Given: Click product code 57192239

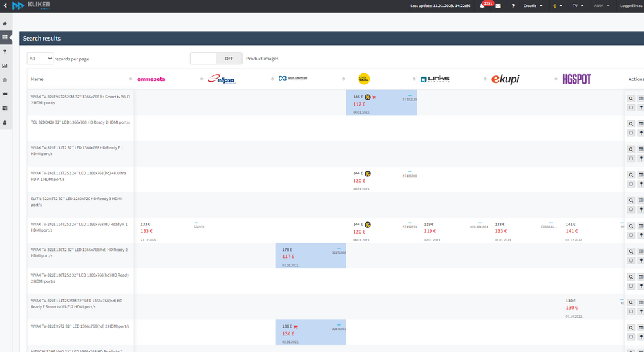Looking at the screenshot, I should 410,100.
